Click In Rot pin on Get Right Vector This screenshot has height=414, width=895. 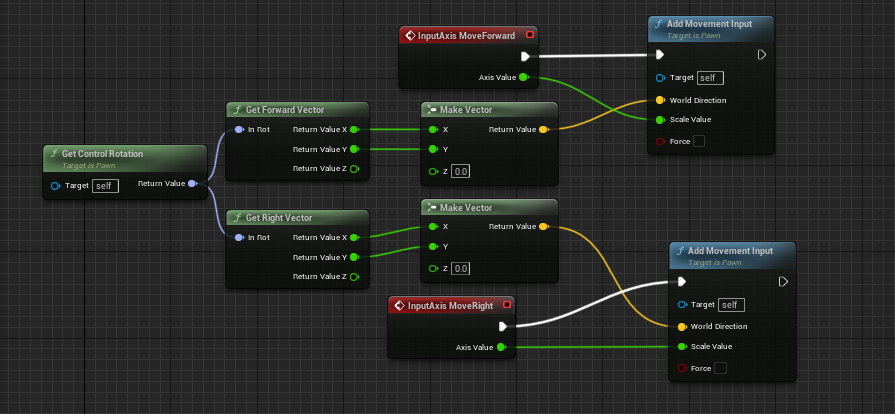[x=239, y=238]
